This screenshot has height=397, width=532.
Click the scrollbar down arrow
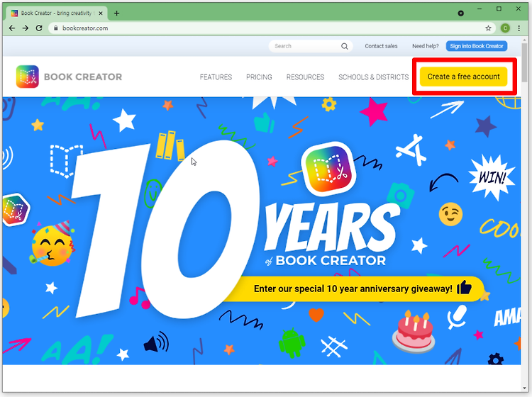tap(524, 388)
